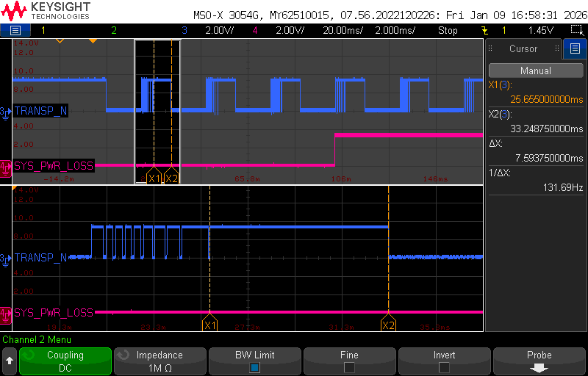Select channel 3 ground marker in zoom window
This screenshot has width=588, height=376.
coord(5,258)
